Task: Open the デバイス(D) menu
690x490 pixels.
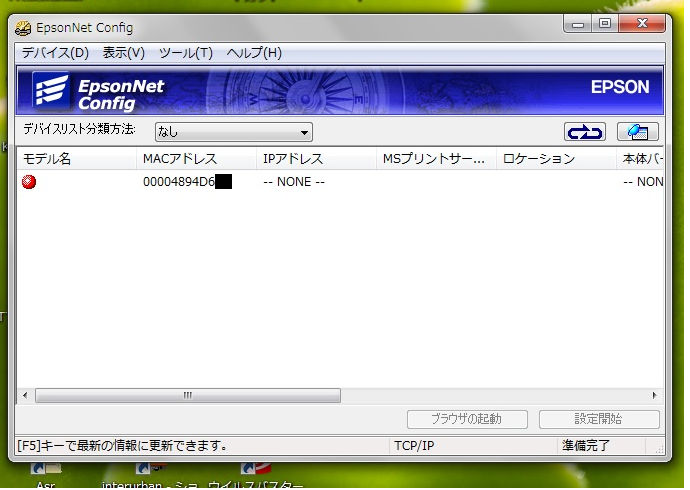Action: [x=55, y=53]
